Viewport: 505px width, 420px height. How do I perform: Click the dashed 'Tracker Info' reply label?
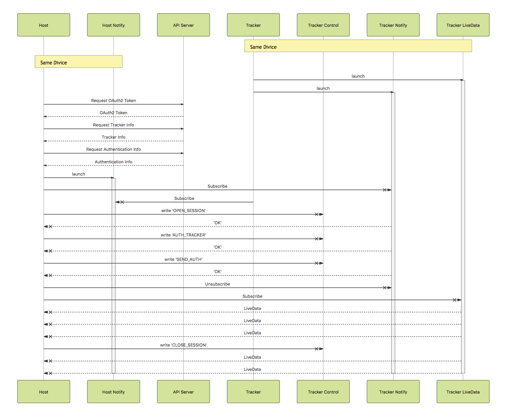[114, 137]
